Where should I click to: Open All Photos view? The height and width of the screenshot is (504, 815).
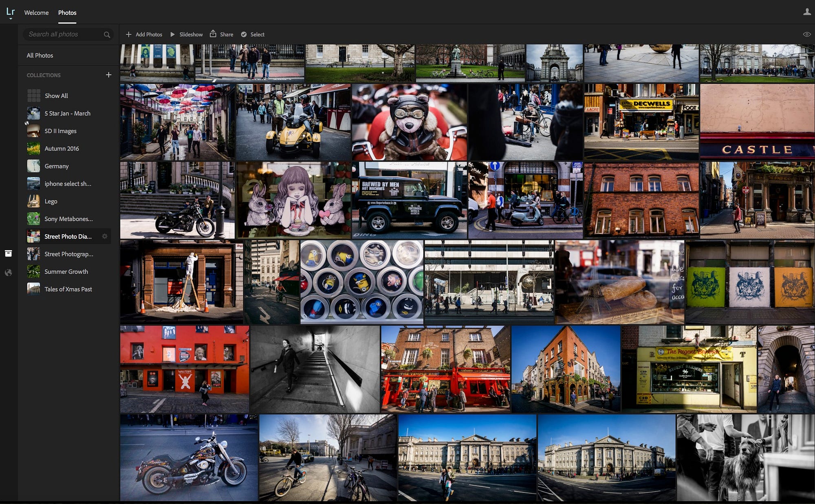40,55
